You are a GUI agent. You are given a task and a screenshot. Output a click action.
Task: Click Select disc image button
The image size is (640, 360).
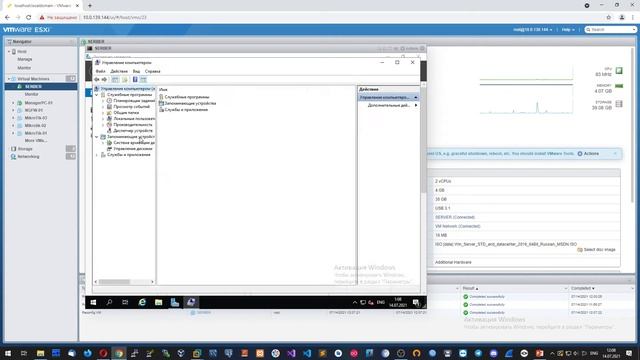(x=596, y=249)
